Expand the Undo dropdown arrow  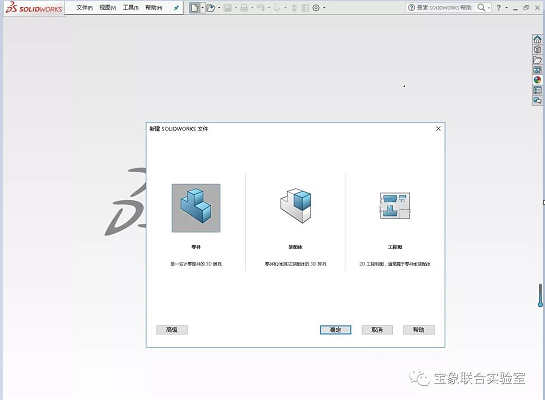(x=269, y=8)
